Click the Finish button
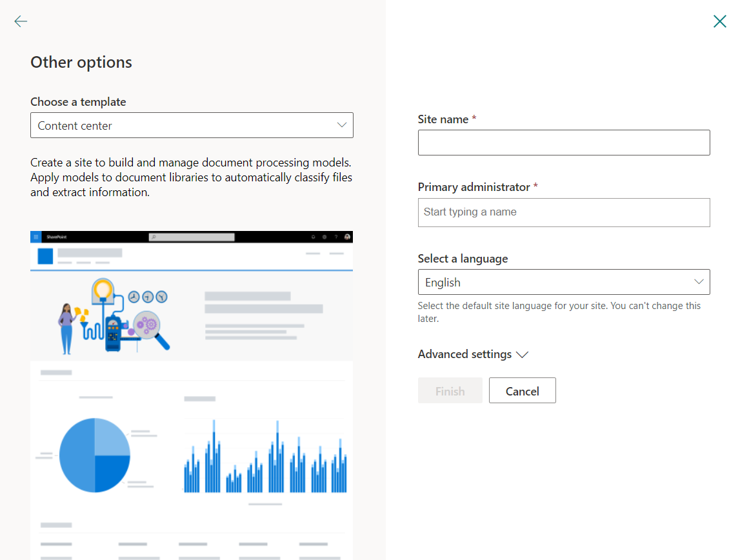This screenshot has height=560, width=749. click(450, 391)
